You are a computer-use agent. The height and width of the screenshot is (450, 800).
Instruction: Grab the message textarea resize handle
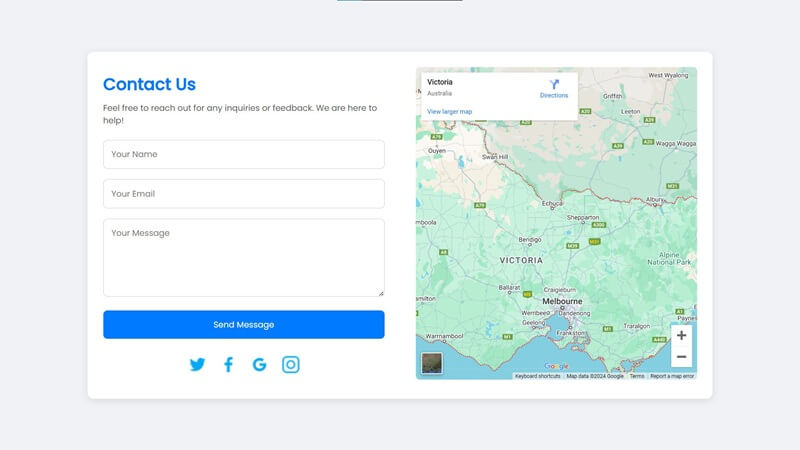click(x=381, y=293)
